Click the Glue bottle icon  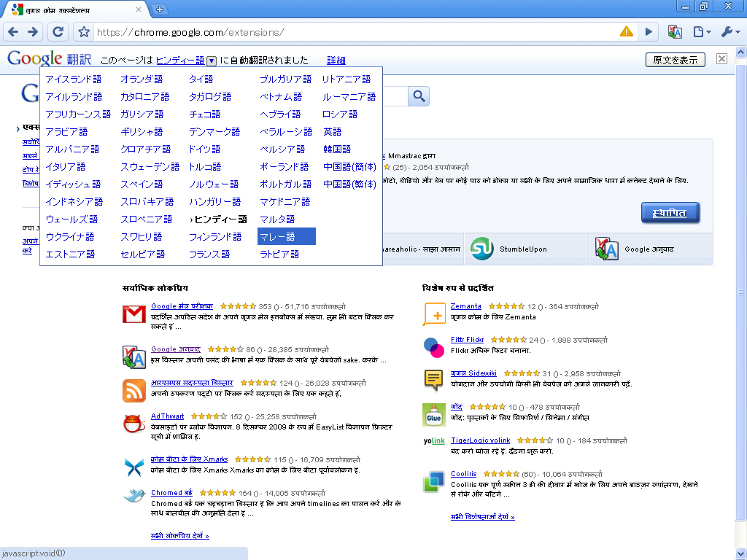pyautogui.click(x=433, y=414)
